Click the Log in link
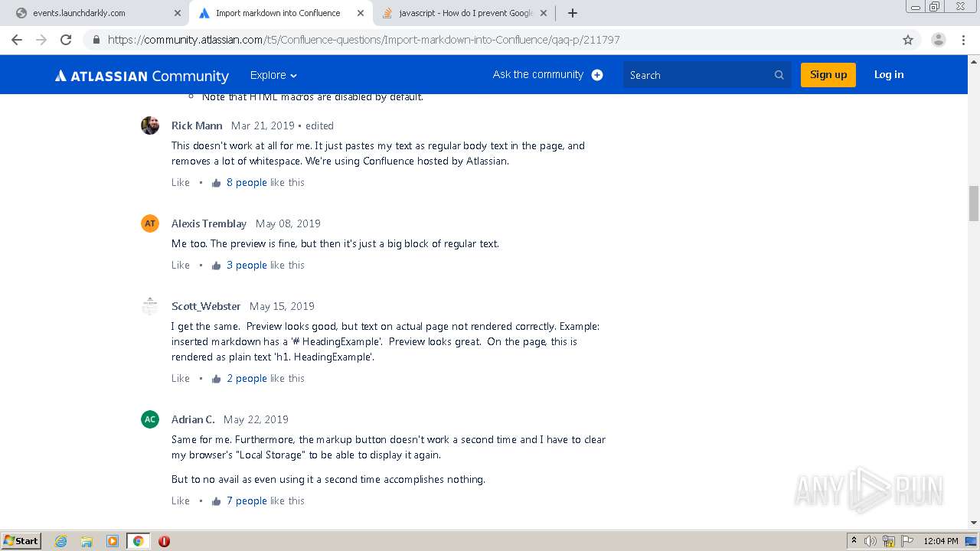 [889, 74]
